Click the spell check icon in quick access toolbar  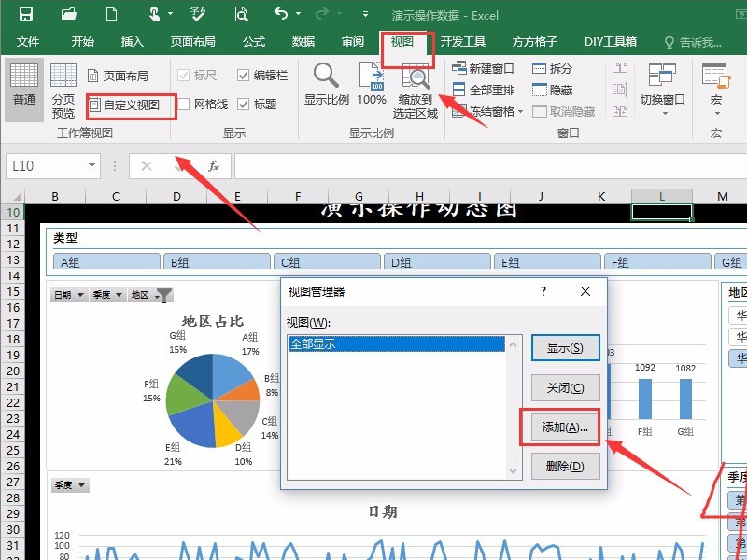pos(198,14)
